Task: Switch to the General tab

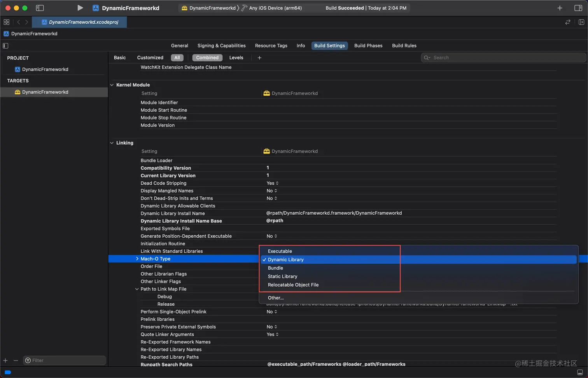Action: pos(180,45)
